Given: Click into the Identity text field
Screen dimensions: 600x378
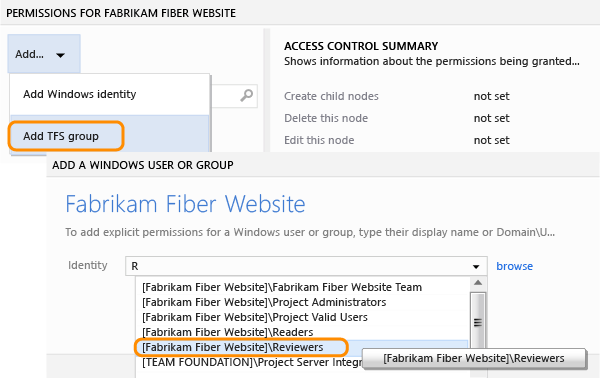Looking at the screenshot, I should [306, 266].
